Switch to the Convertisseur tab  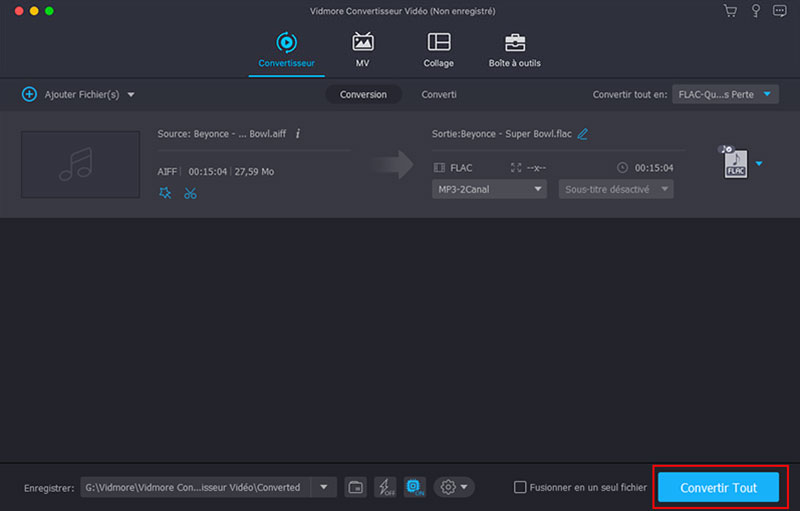point(286,50)
